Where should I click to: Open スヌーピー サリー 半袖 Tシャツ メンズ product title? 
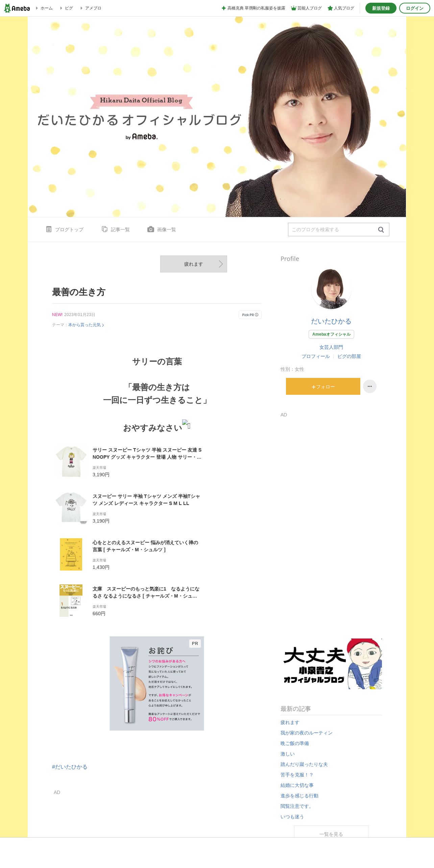[x=146, y=500]
